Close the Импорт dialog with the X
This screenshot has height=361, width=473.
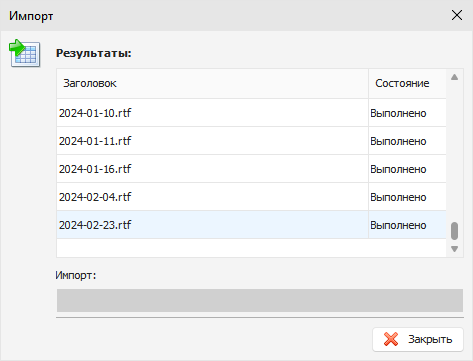[x=457, y=15]
